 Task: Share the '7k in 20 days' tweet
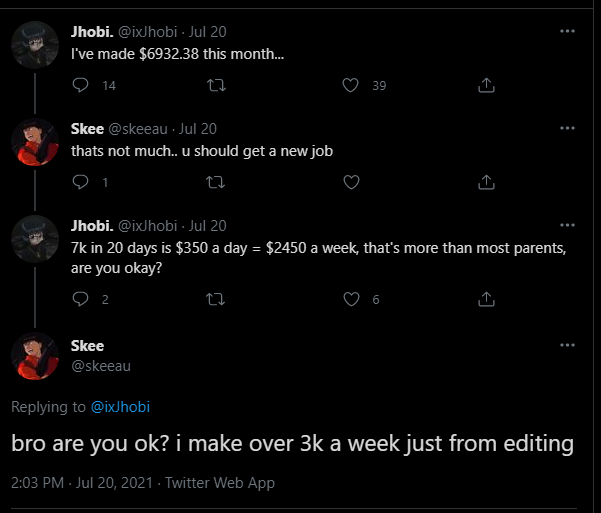pyautogui.click(x=486, y=298)
